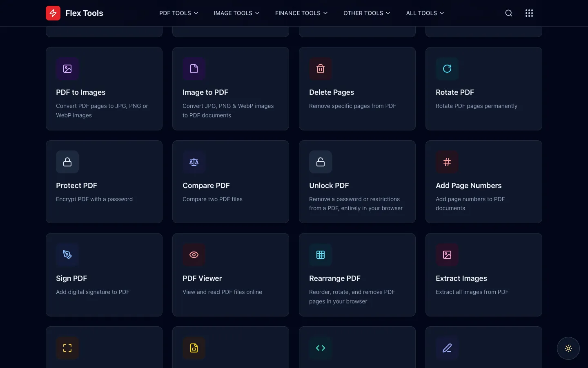Click the orange scan-frame icon in bottom row
Viewport: 588px width, 368px height.
click(x=67, y=348)
